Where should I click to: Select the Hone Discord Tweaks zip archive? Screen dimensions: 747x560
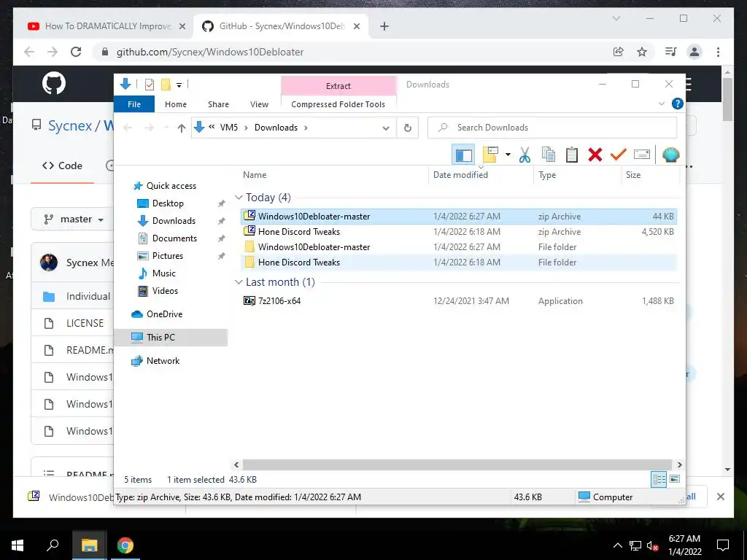[x=458, y=231]
